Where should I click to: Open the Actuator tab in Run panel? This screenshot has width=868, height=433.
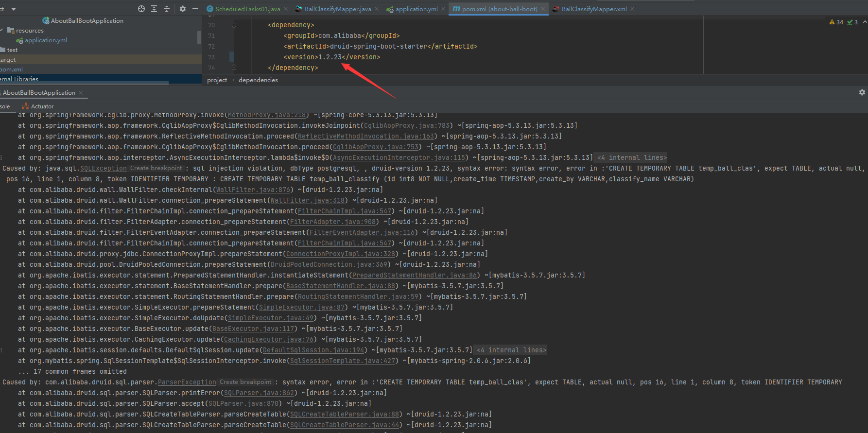pos(38,106)
